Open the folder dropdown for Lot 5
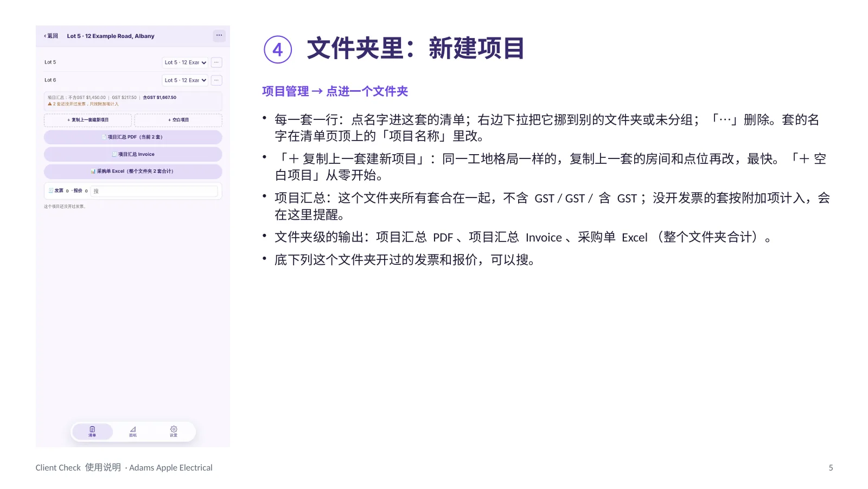Viewport: 868px width, 489px height. pyautogui.click(x=185, y=62)
